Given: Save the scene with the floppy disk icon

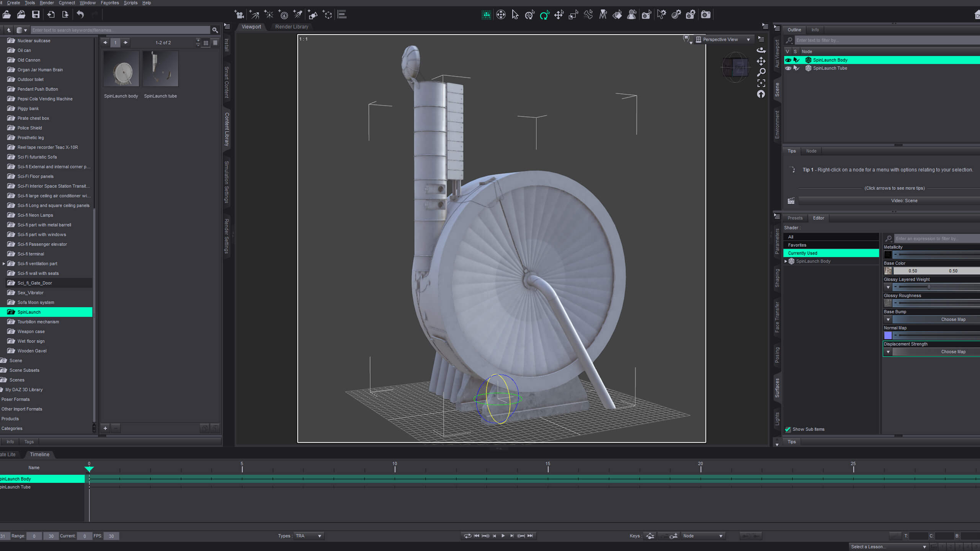Looking at the screenshot, I should tap(36, 15).
